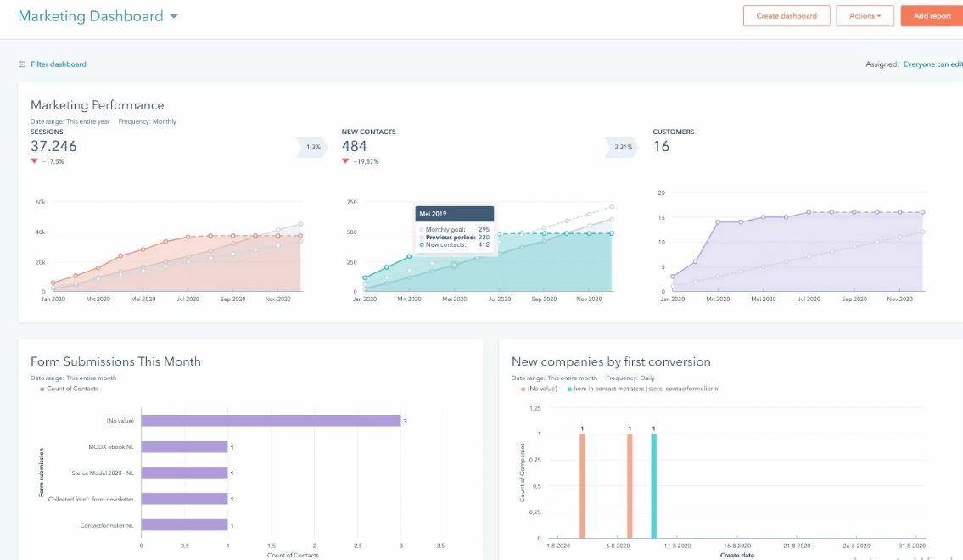Click the red down arrow under Sessions
This screenshot has height=560, width=963.
point(35,161)
